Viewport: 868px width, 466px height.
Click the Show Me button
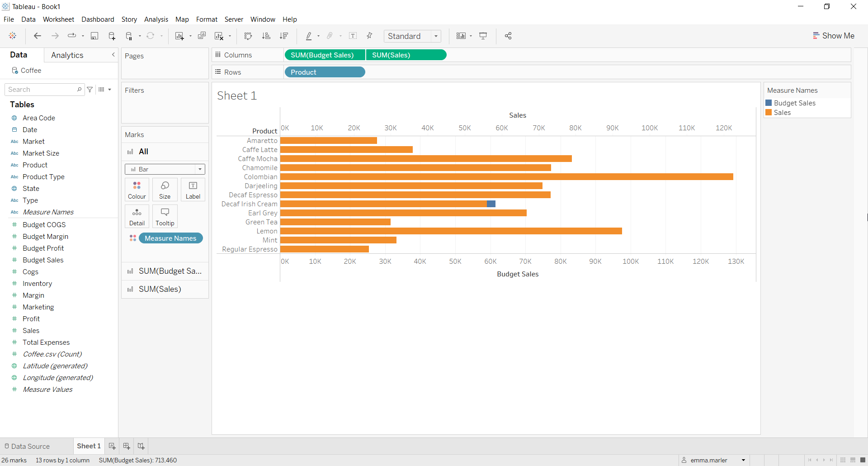834,35
